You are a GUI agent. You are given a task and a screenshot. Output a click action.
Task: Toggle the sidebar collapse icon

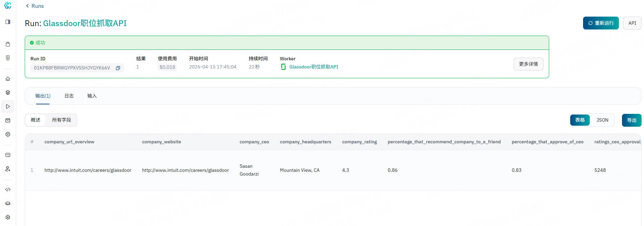(x=8, y=22)
